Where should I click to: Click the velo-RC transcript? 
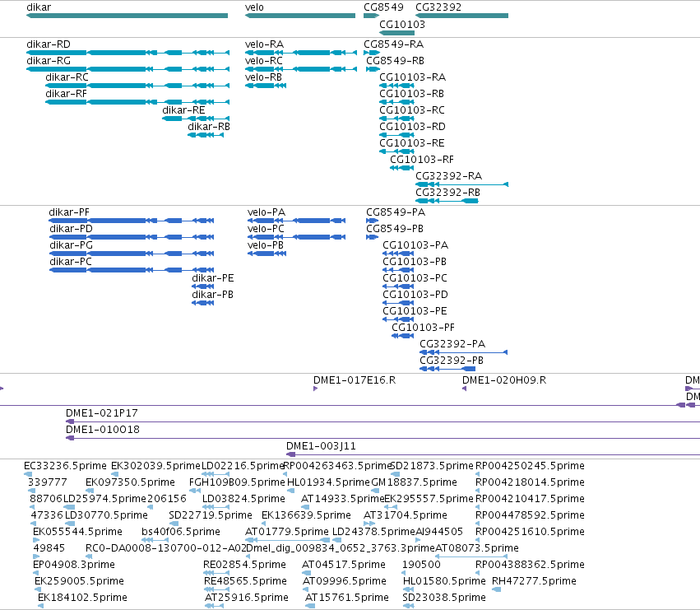click(x=301, y=69)
